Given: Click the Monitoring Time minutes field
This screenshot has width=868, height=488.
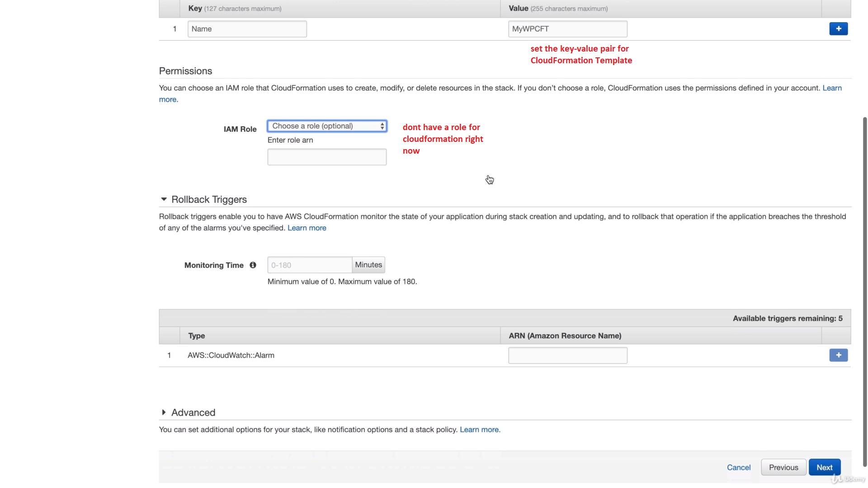Looking at the screenshot, I should 310,265.
